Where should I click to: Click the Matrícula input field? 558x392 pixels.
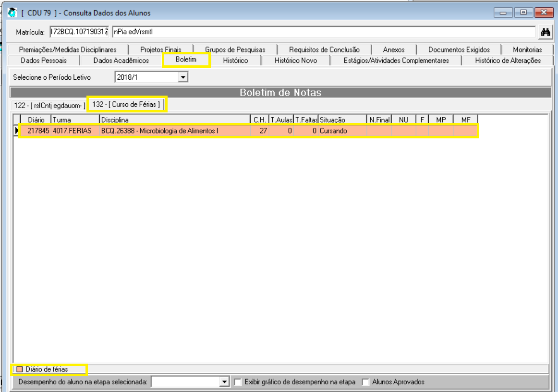79,32
